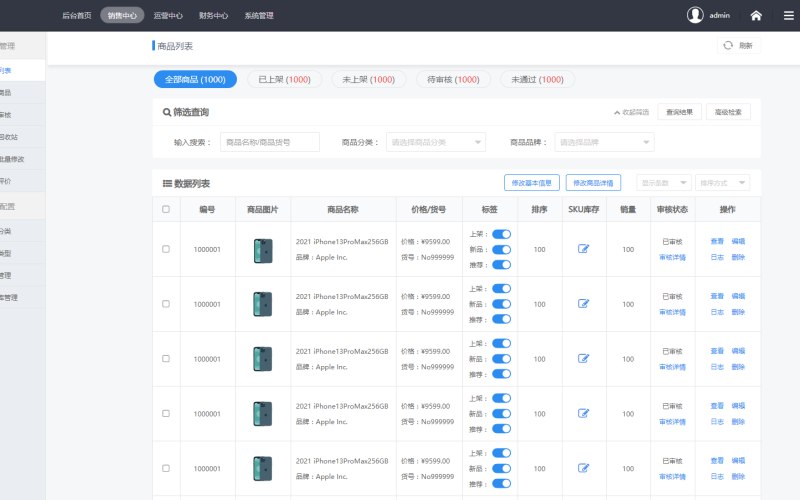Open 批量修改 in the left sidebar
This screenshot has height=500, width=800.
pos(12,159)
